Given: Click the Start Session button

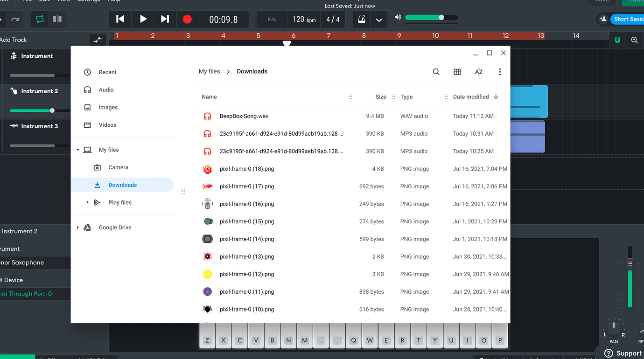Looking at the screenshot, I should [x=628, y=19].
